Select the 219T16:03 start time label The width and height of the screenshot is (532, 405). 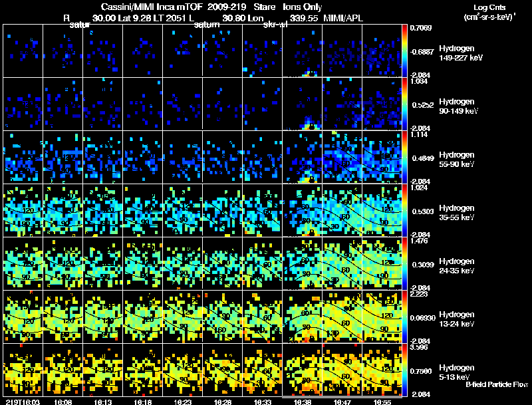coord(21,402)
